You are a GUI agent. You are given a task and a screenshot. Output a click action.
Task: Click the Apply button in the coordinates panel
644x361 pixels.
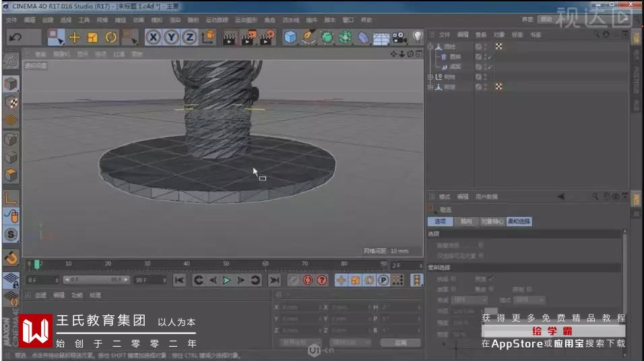[400, 343]
